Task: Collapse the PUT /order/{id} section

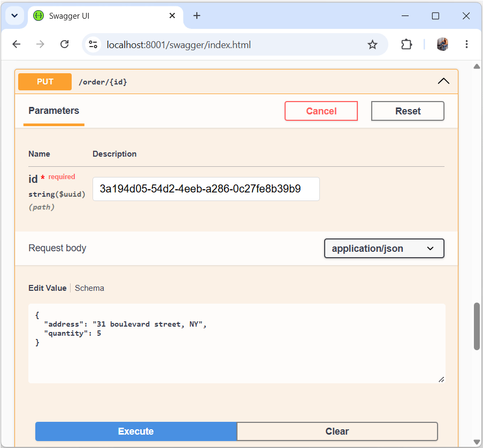Action: coord(443,81)
